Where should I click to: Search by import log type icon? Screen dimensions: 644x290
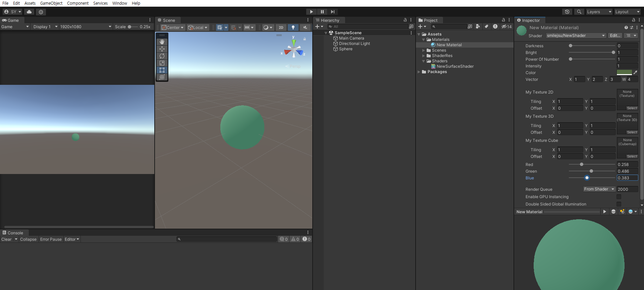click(x=495, y=26)
